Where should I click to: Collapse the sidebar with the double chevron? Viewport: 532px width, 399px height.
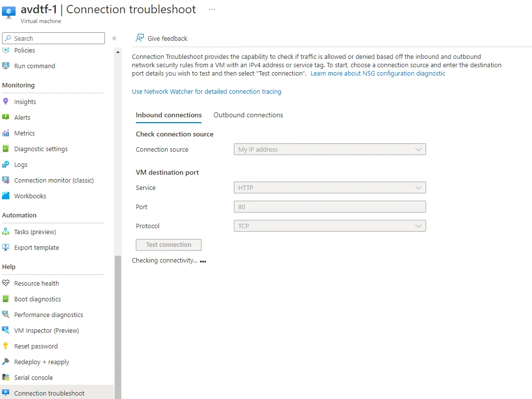114,38
